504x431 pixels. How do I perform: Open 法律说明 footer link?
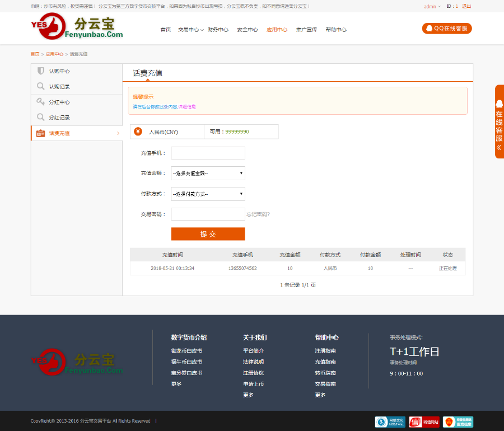[253, 362]
